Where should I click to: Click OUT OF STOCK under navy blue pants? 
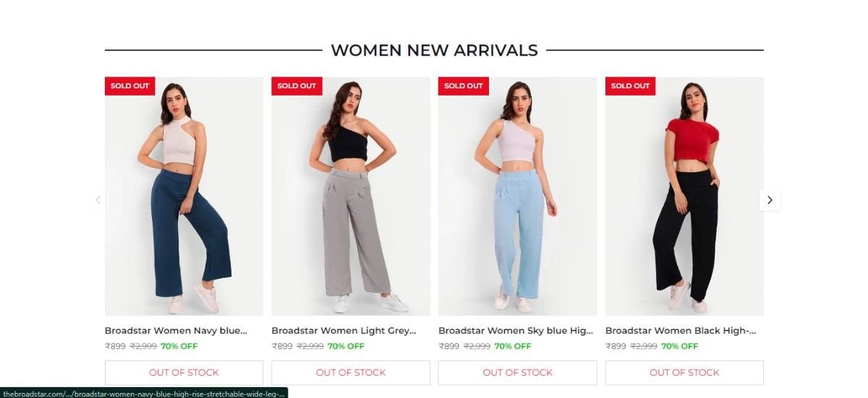tap(184, 373)
